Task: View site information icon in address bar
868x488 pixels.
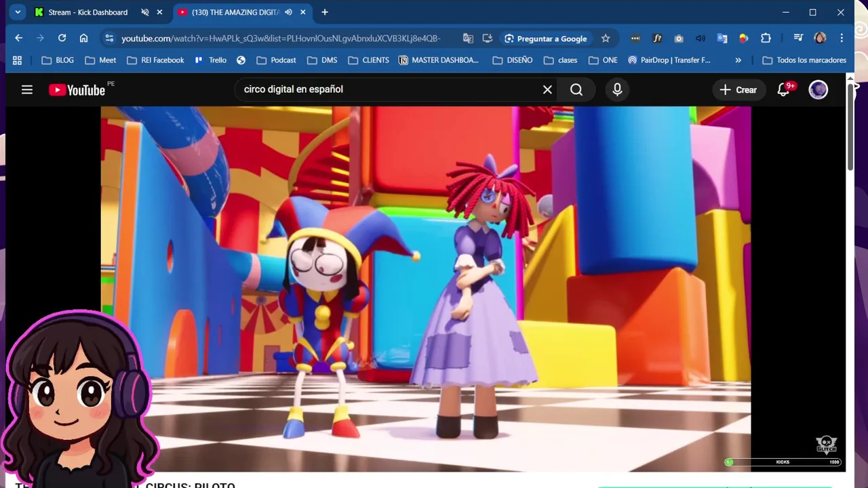Action: (109, 39)
